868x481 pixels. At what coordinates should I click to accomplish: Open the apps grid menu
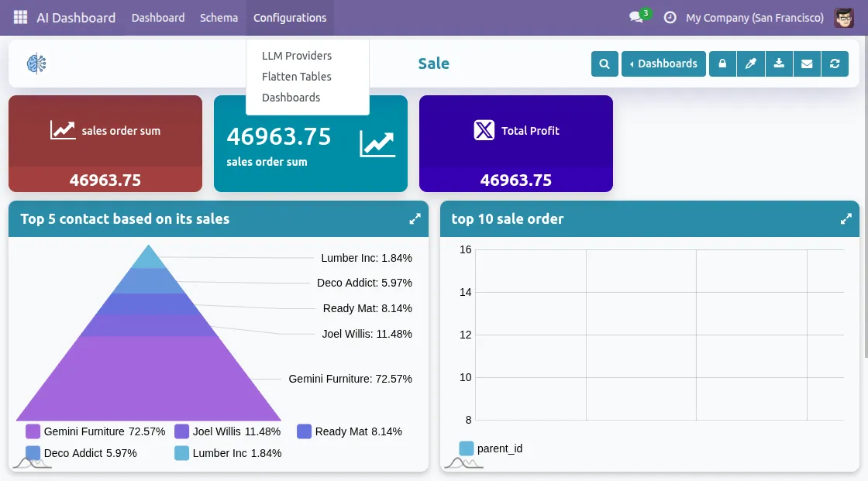[x=20, y=17]
